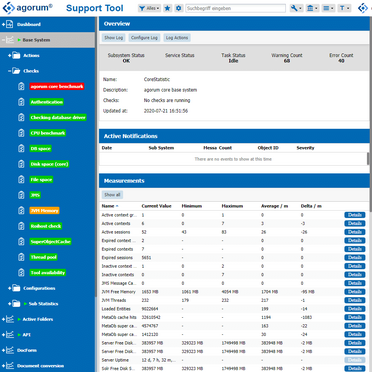372x372 pixels.
Task: Click the icon beside Tool availability
Action: tap(21, 273)
